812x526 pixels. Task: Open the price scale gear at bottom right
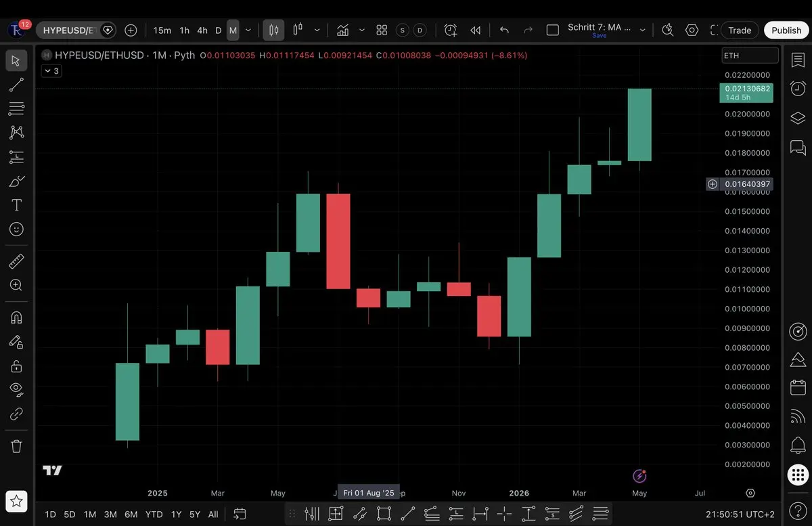pyautogui.click(x=750, y=494)
